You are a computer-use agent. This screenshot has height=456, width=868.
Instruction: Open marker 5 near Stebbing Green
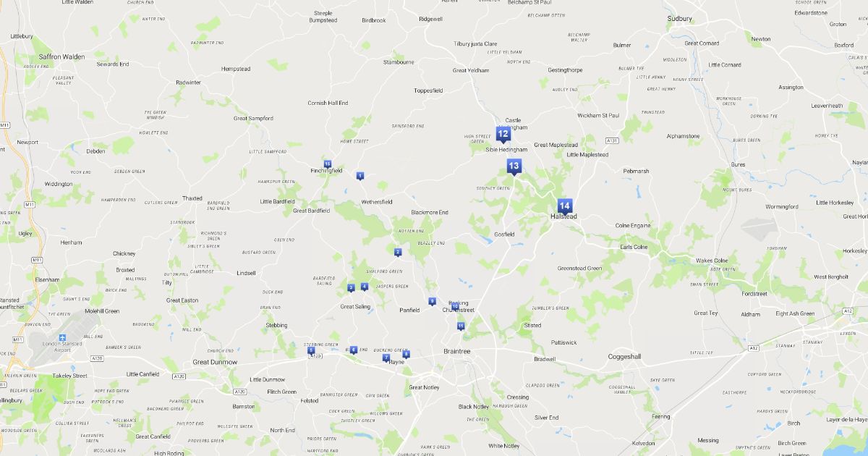(x=311, y=350)
